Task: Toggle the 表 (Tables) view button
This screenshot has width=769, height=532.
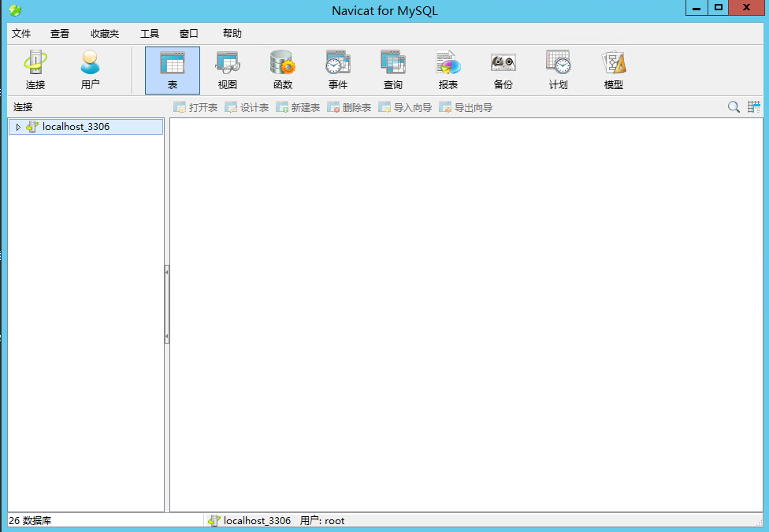Action: 172,69
